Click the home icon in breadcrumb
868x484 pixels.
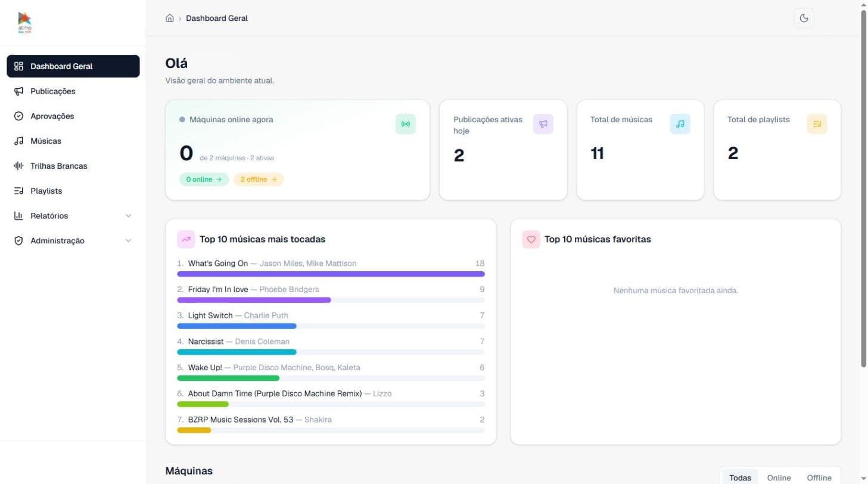click(170, 18)
